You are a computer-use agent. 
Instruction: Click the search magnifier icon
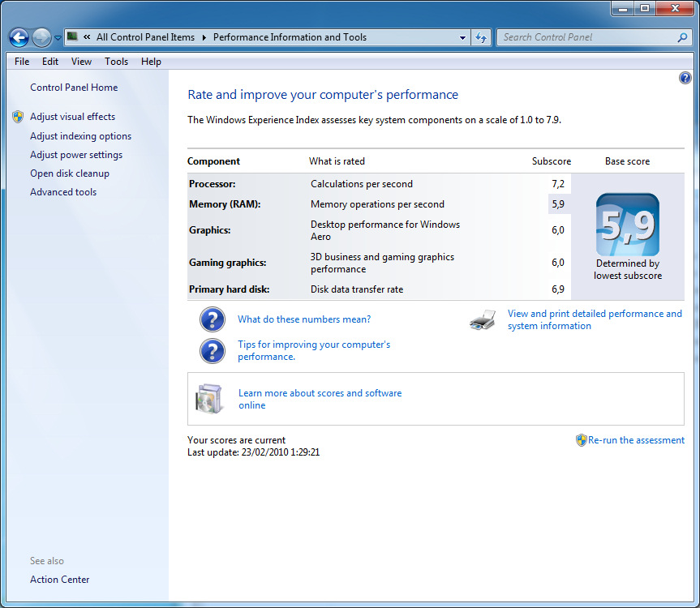tap(682, 37)
